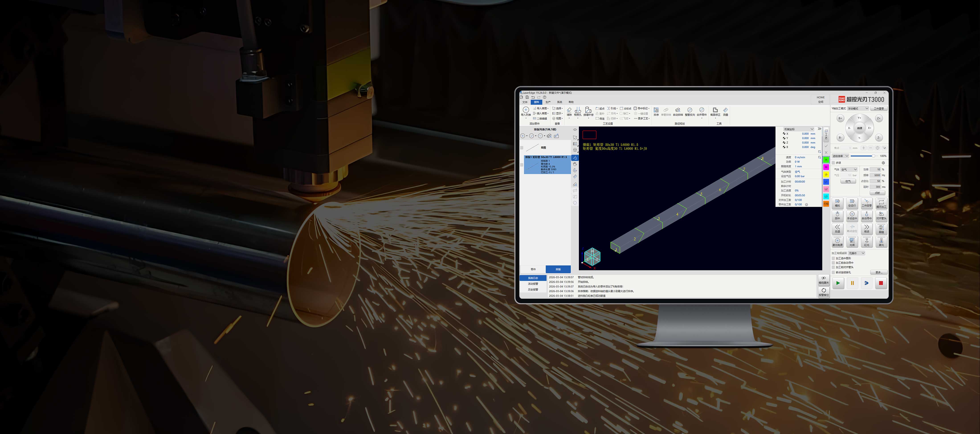Viewport: 980px width, 434px height.
Task: Toggle the 跟随 follow button
Action: click(x=881, y=229)
